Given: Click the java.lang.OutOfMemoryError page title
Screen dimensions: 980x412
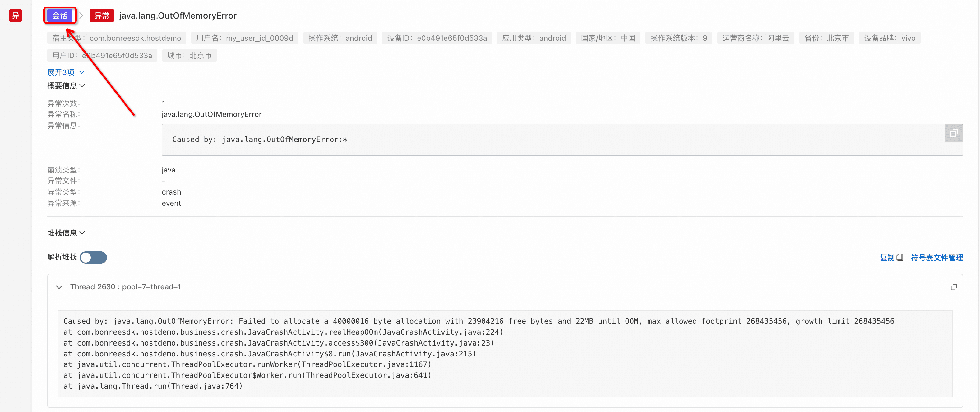Looking at the screenshot, I should 178,16.
